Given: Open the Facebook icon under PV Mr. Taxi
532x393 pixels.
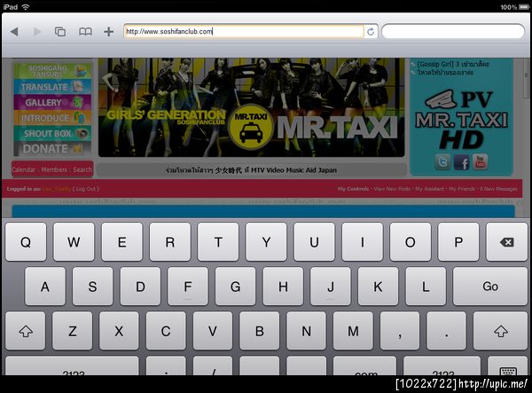Looking at the screenshot, I should pyautogui.click(x=461, y=162).
